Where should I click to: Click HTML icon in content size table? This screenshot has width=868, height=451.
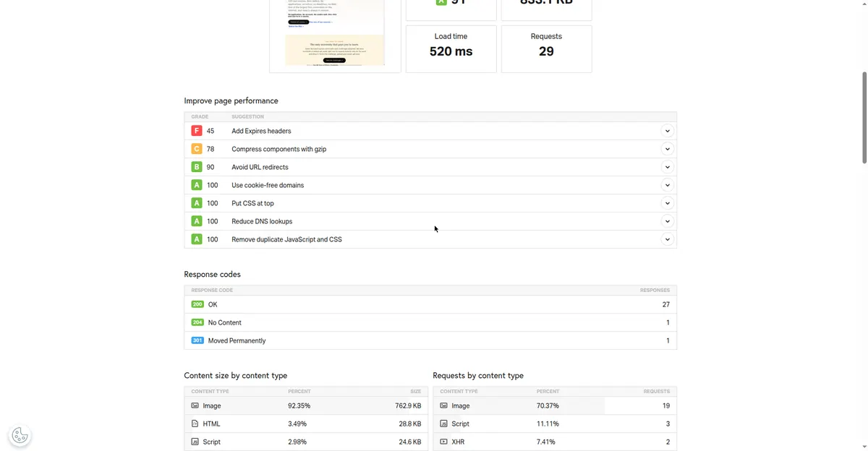point(195,424)
